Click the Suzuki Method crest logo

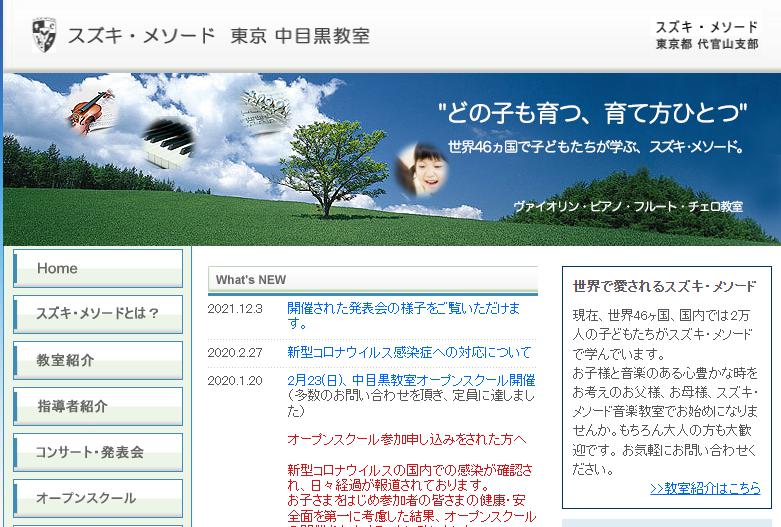point(44,35)
